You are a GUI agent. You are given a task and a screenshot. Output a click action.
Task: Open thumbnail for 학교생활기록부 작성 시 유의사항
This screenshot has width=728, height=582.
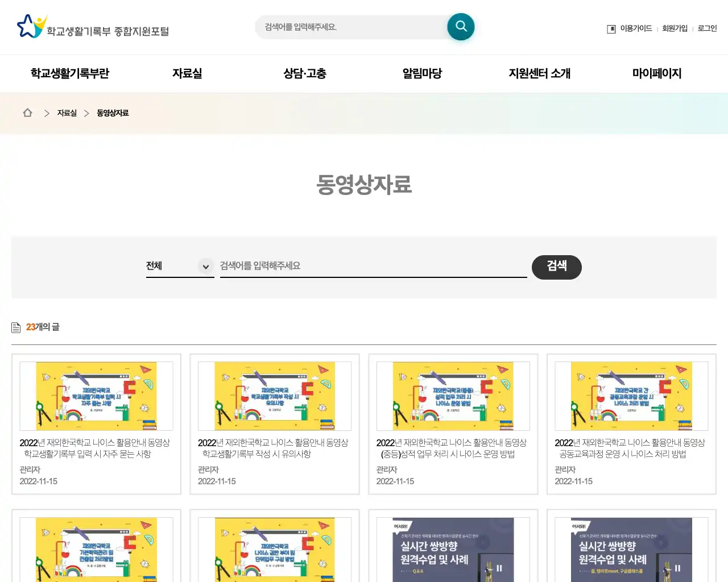click(x=275, y=396)
